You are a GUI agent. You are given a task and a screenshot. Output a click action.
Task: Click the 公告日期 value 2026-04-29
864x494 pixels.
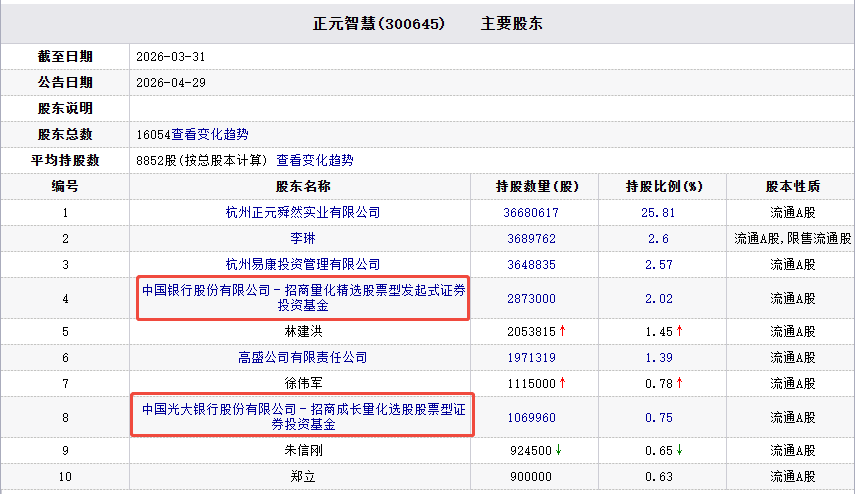pyautogui.click(x=171, y=83)
